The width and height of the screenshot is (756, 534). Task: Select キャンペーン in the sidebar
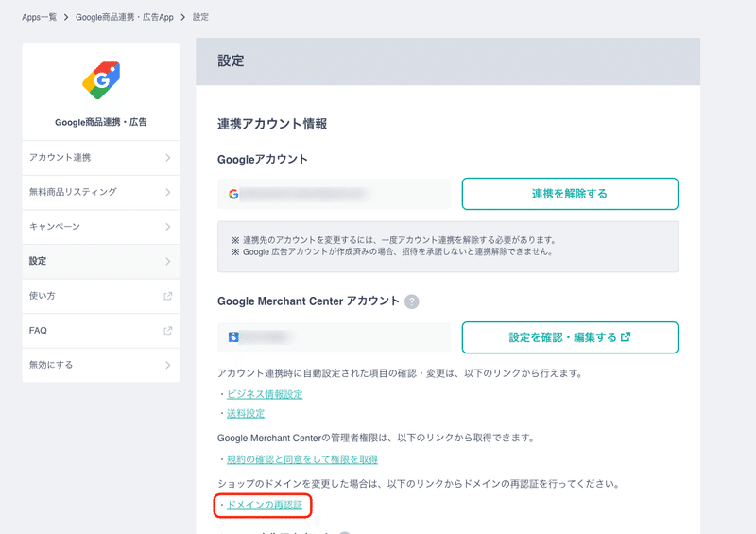[x=101, y=227]
